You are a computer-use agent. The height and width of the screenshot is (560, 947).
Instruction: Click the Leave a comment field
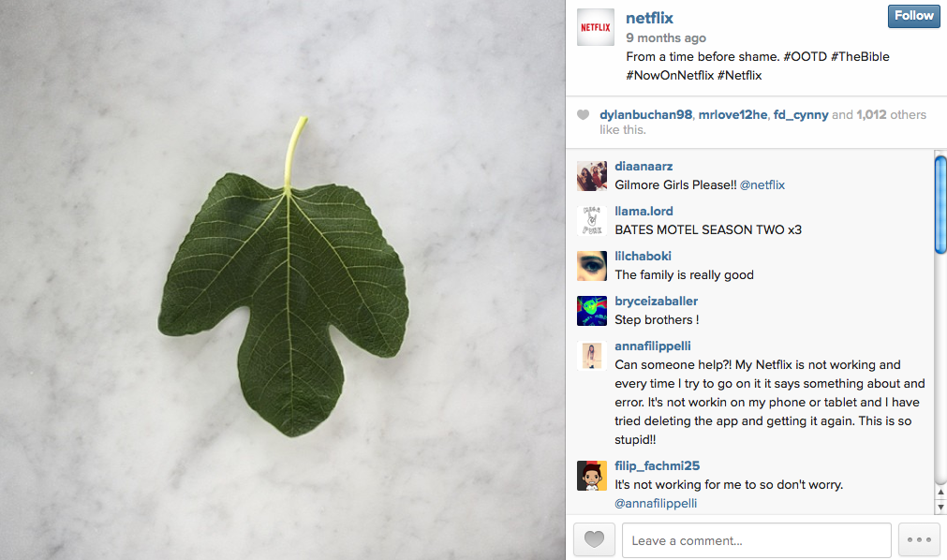(757, 540)
